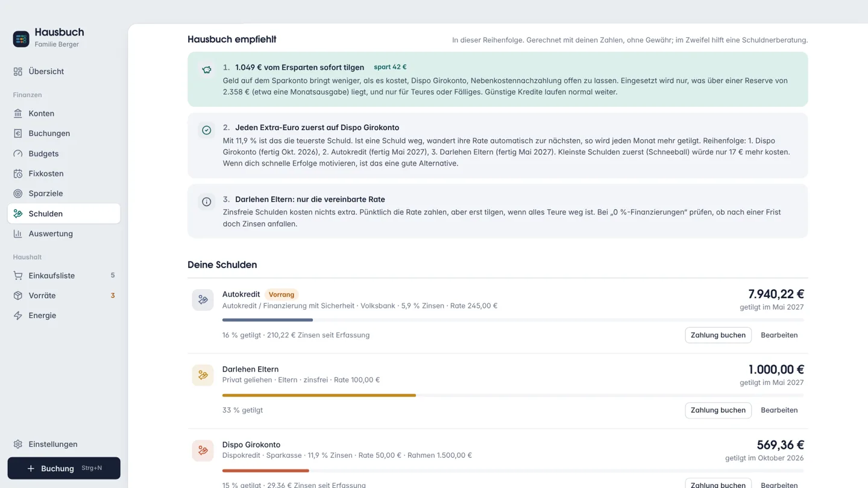Click the Vorrang badge on Autokredit
868x488 pixels.
(281, 295)
